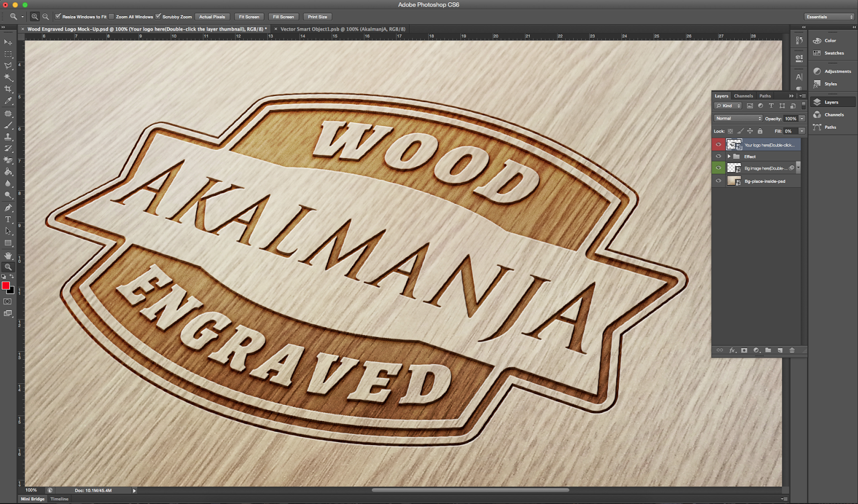Toggle lock transparent pixels
Viewport: 858px width, 504px height.
coord(730,131)
